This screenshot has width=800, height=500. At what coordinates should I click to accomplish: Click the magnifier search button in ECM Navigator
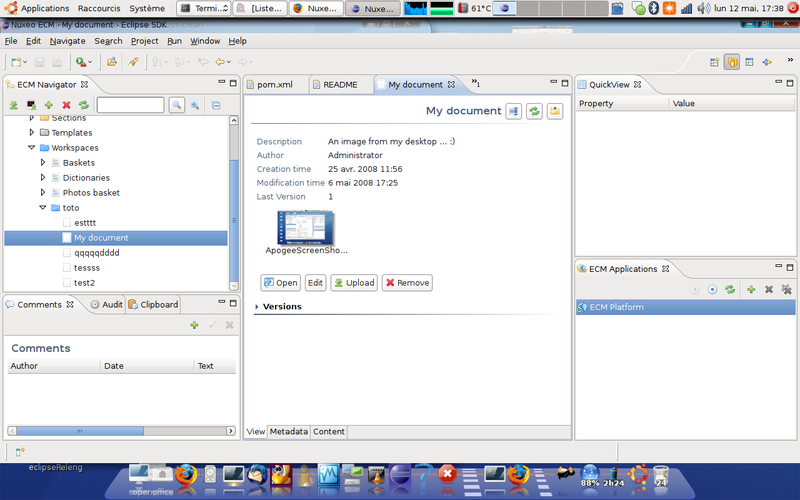(x=177, y=105)
